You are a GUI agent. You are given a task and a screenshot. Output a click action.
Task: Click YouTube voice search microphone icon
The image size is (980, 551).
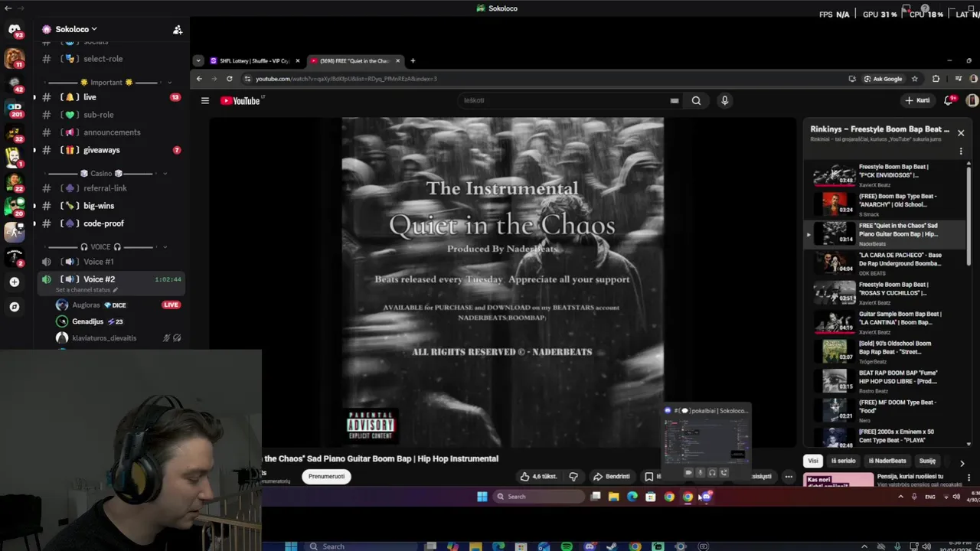click(x=724, y=100)
